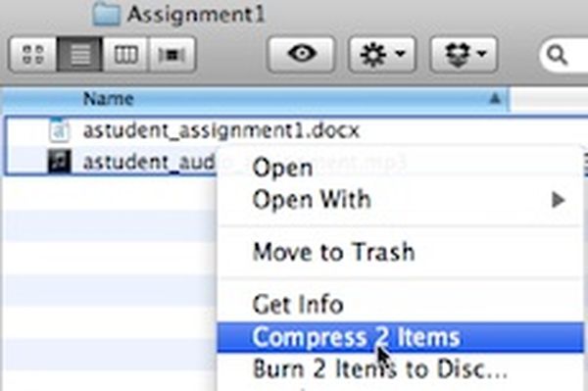Expand the Open With submenu arrow
588x391 pixels.
[558, 200]
